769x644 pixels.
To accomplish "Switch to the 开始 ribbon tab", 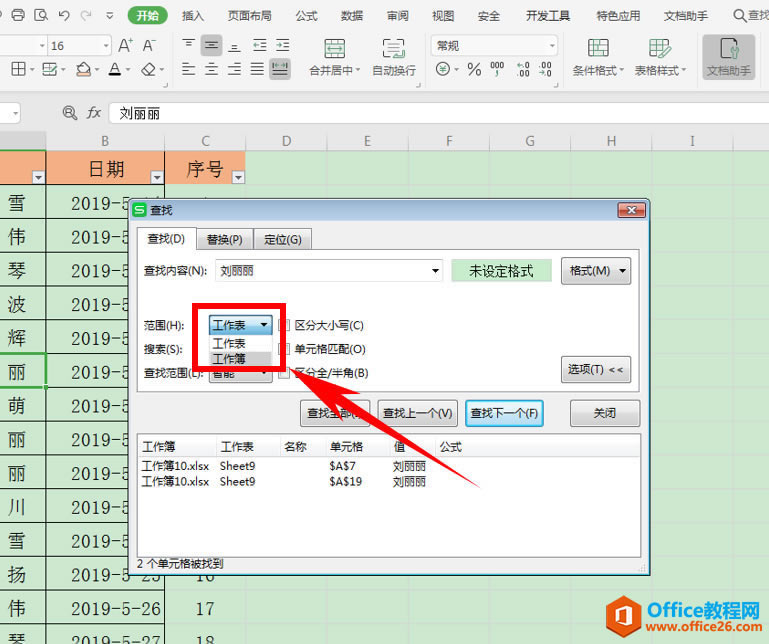I will 148,16.
